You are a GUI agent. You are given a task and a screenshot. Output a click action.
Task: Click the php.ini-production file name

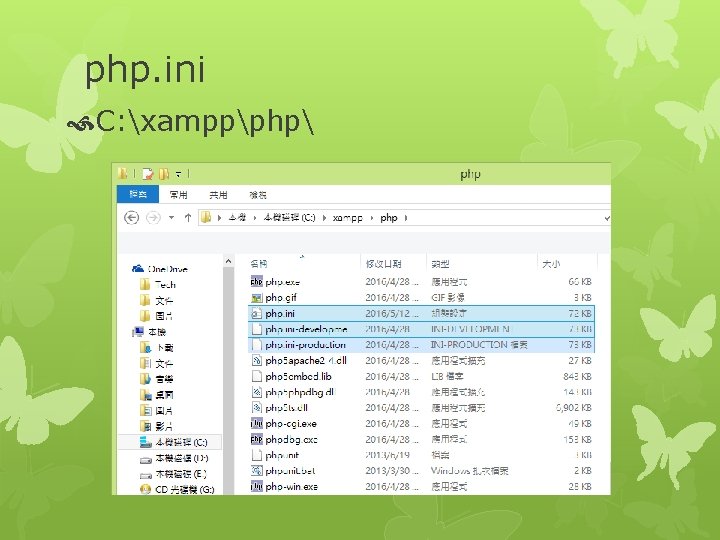coord(305,344)
